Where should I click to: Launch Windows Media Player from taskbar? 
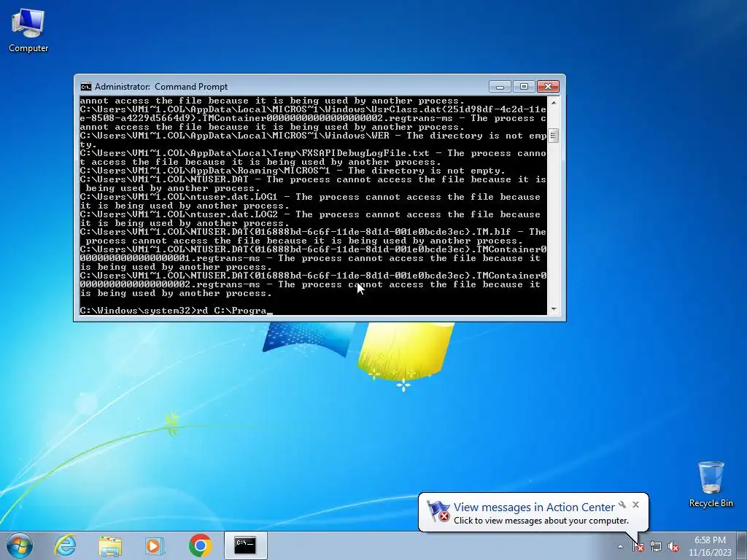tap(155, 545)
